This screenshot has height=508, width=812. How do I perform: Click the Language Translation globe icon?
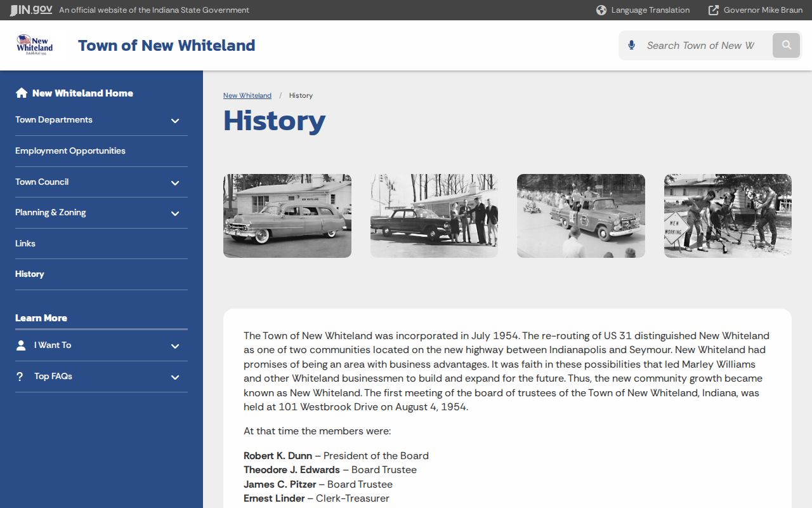pyautogui.click(x=601, y=10)
